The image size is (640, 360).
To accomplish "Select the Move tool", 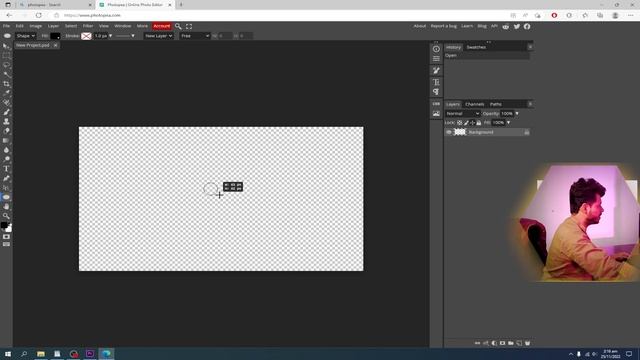I will (6, 47).
